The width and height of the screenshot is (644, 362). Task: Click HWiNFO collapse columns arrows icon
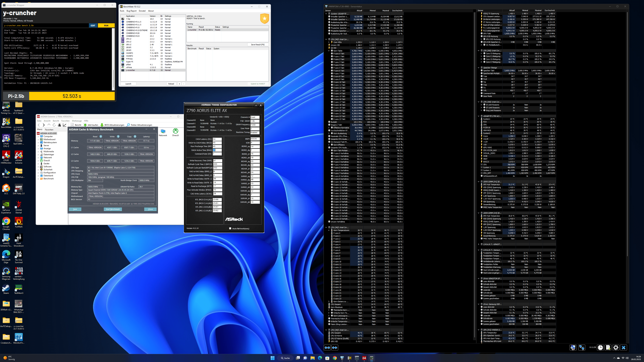[x=335, y=348]
